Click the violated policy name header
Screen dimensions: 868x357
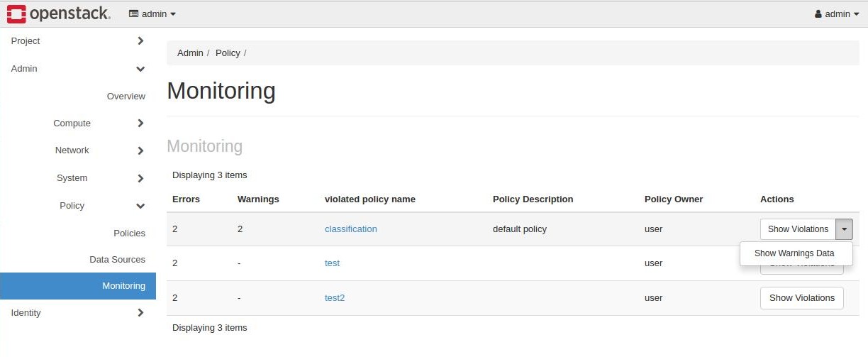click(x=370, y=199)
